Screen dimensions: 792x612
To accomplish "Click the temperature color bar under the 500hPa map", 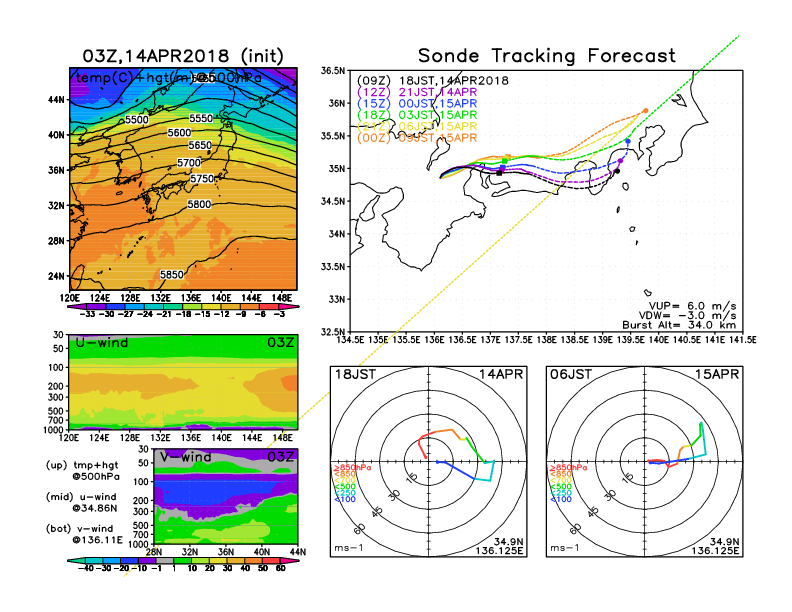I will (182, 309).
